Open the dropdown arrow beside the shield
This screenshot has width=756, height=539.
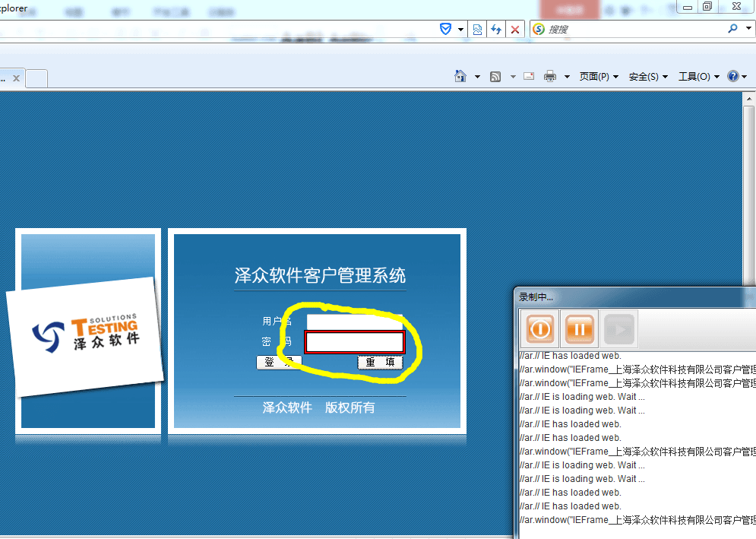click(x=460, y=30)
